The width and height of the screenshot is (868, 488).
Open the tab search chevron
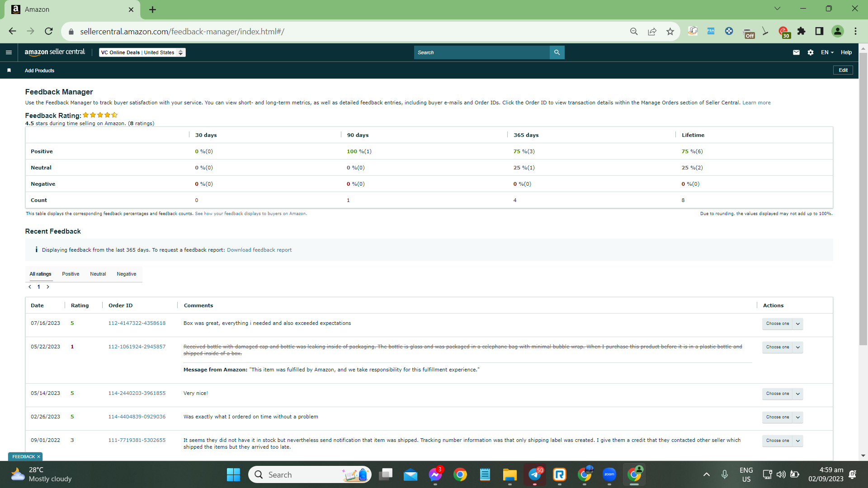[777, 9]
